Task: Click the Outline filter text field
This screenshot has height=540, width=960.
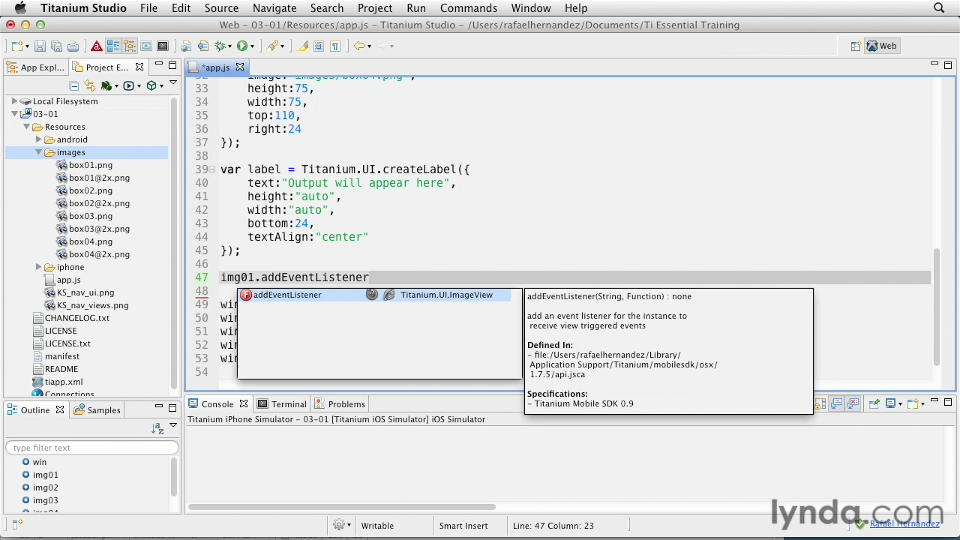Action: click(92, 448)
